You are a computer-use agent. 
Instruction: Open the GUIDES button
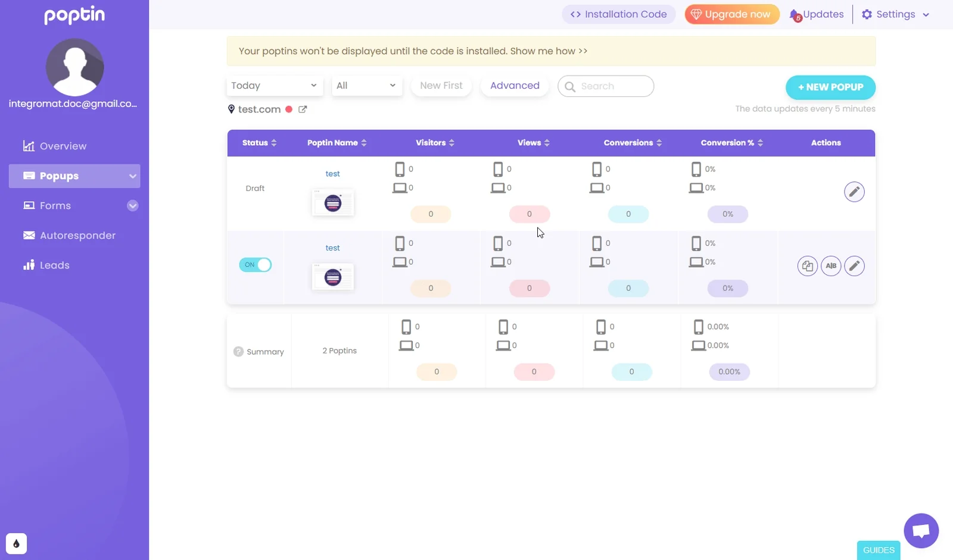[x=879, y=550]
